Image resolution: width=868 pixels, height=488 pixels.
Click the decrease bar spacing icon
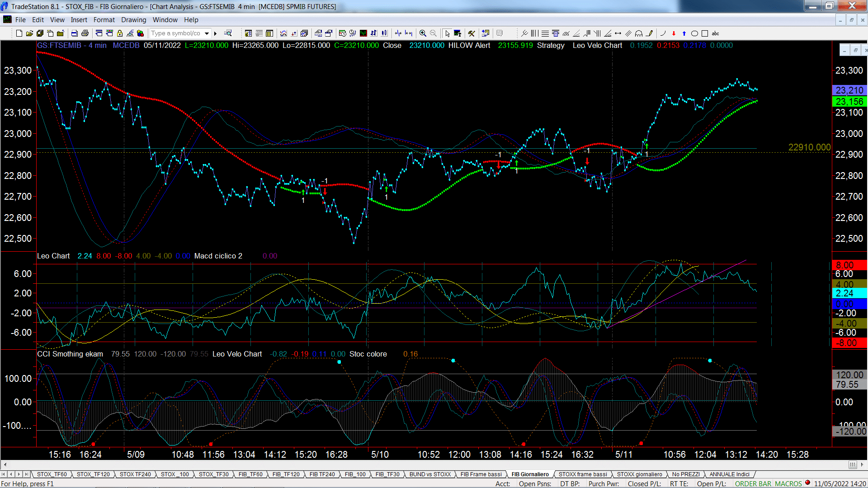coord(398,33)
